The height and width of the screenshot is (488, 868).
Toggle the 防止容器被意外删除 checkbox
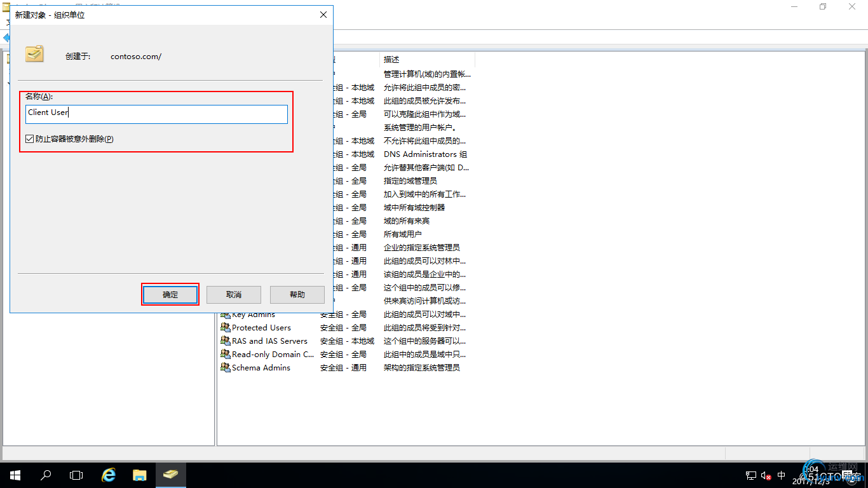coord(30,139)
